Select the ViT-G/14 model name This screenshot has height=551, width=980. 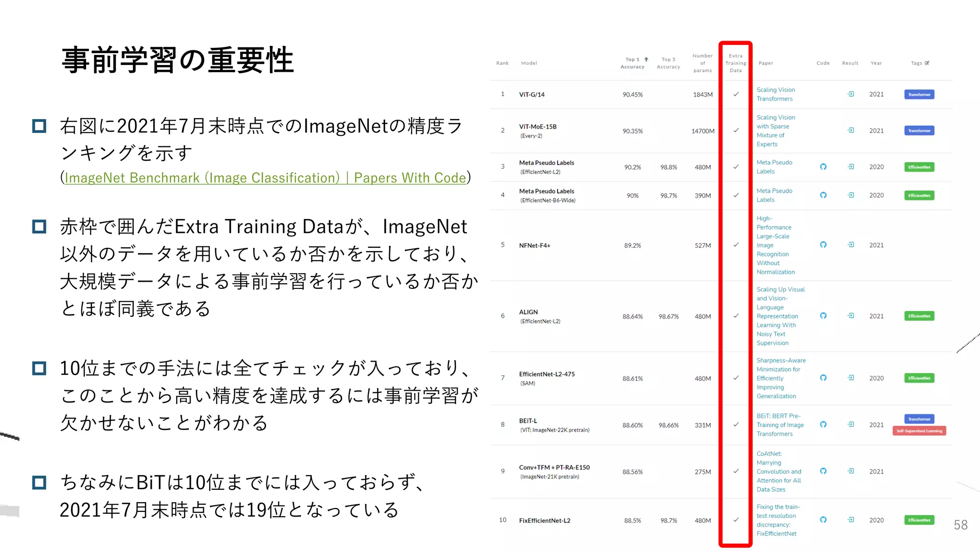532,95
